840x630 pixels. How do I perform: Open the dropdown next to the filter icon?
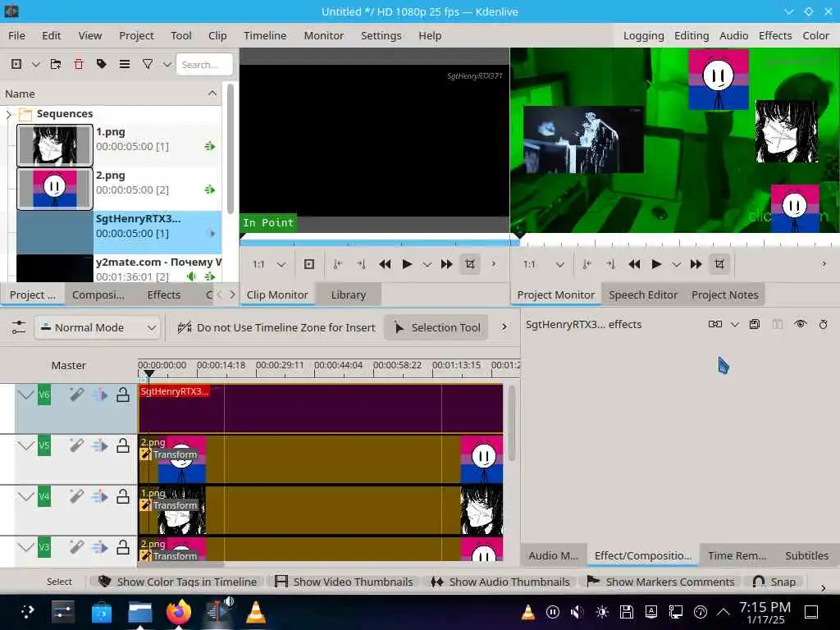click(x=167, y=64)
